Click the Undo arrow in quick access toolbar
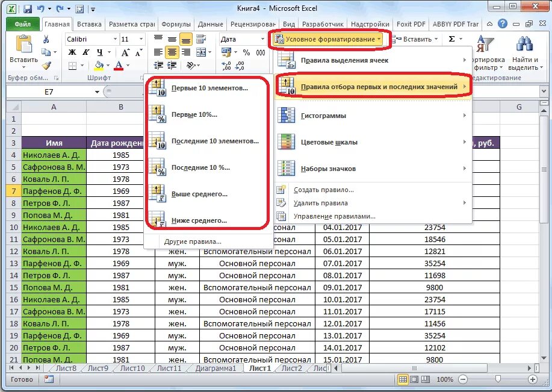 click(41, 8)
